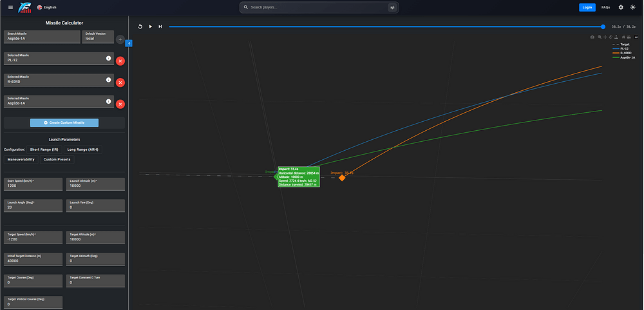Remove the selected Aspide-1A missile
Viewport: 644px width, 310px height.
(x=120, y=104)
